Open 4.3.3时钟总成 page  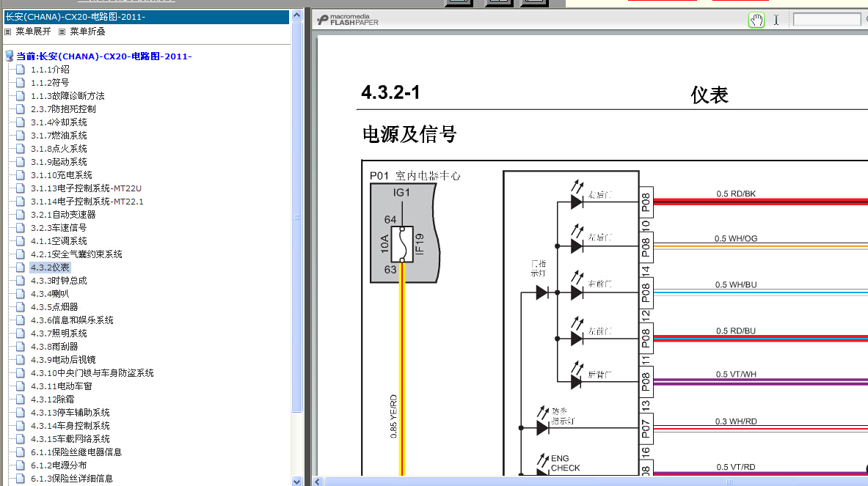59,281
